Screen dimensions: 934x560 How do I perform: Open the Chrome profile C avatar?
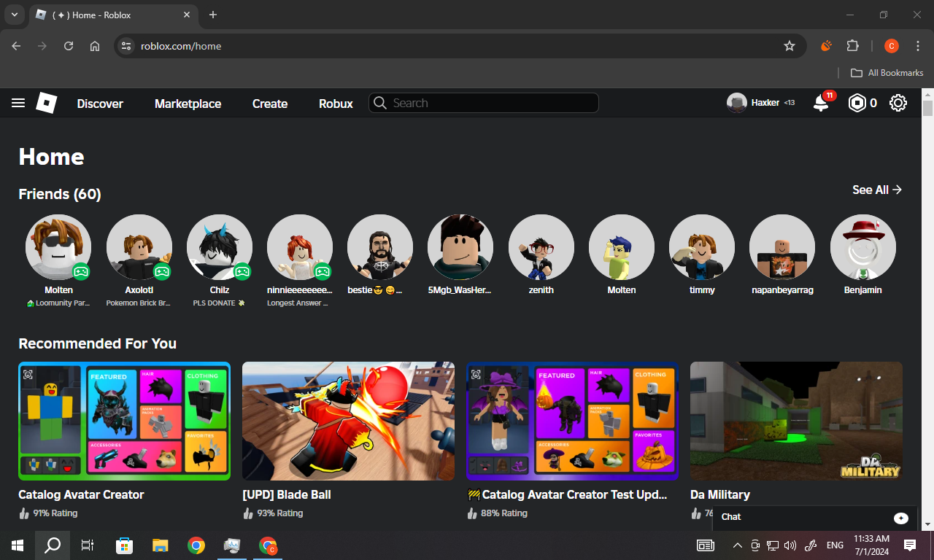(892, 46)
